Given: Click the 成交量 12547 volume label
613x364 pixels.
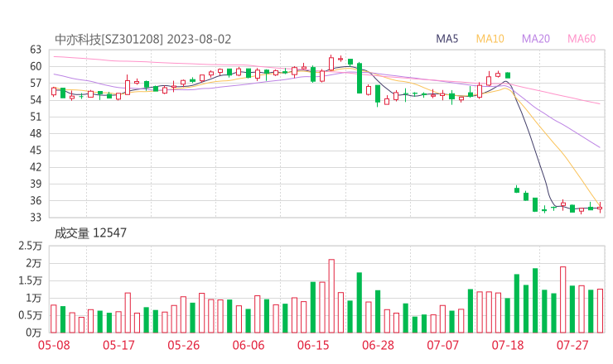Looking at the screenshot, I should pos(90,233).
